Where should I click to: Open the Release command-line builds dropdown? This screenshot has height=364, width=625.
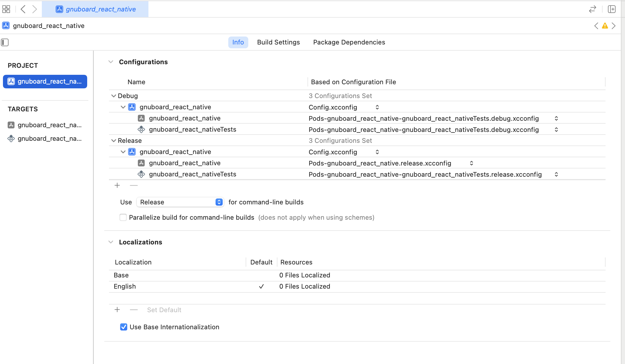[x=180, y=202]
